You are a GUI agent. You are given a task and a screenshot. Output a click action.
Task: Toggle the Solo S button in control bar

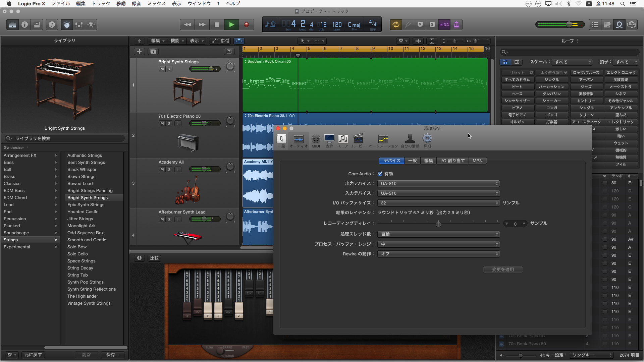(432, 24)
